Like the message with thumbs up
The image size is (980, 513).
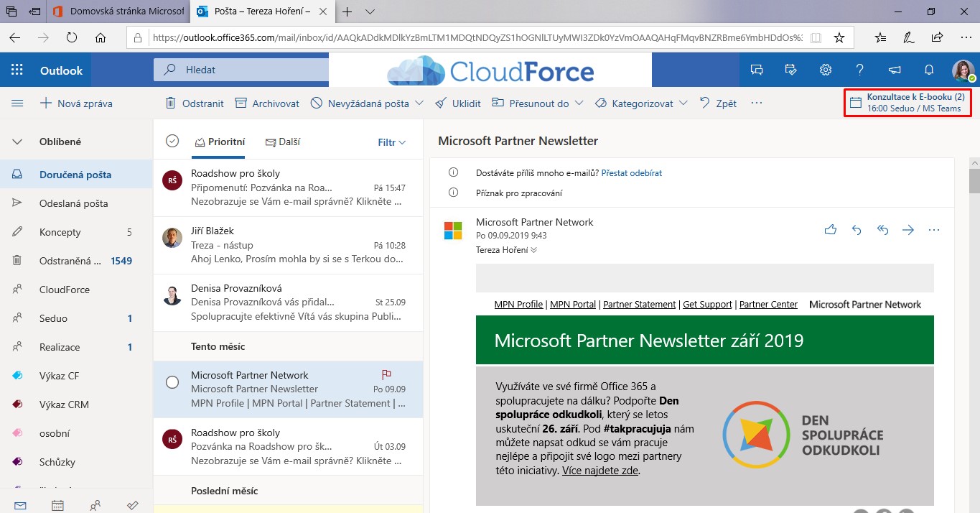pos(831,230)
